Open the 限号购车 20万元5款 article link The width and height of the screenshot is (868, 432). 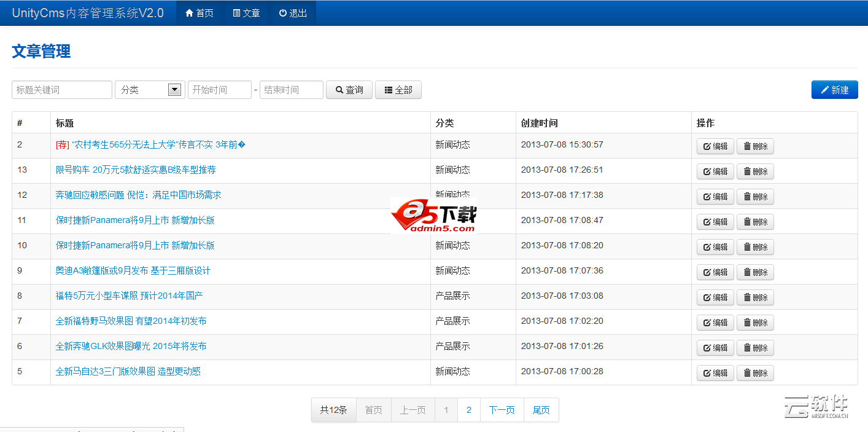click(136, 170)
